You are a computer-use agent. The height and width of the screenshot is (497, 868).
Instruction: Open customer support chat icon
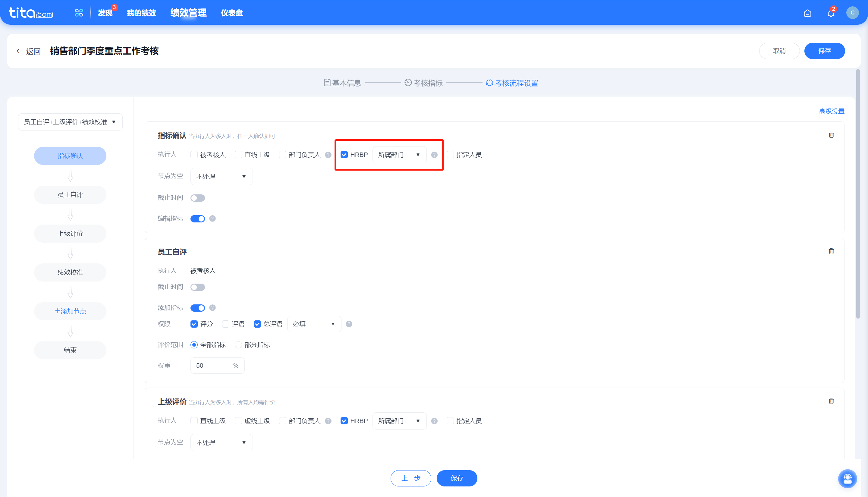(847, 479)
